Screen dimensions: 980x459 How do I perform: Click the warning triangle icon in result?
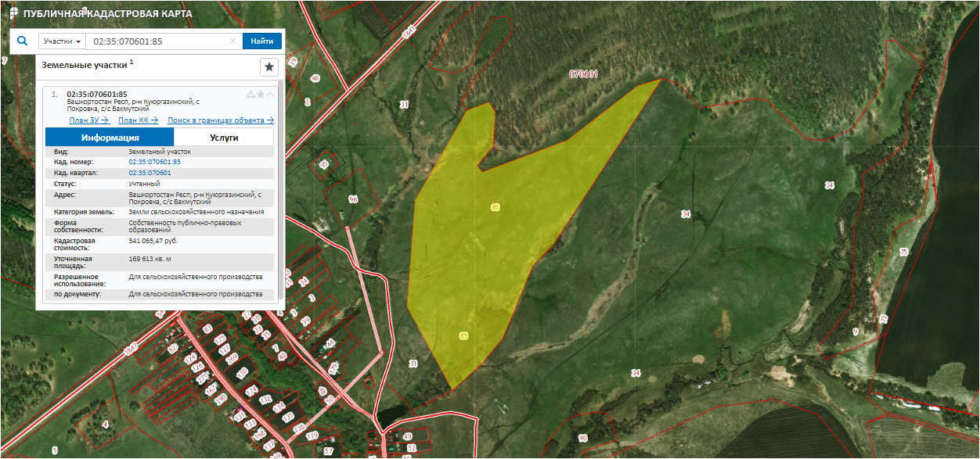(250, 94)
